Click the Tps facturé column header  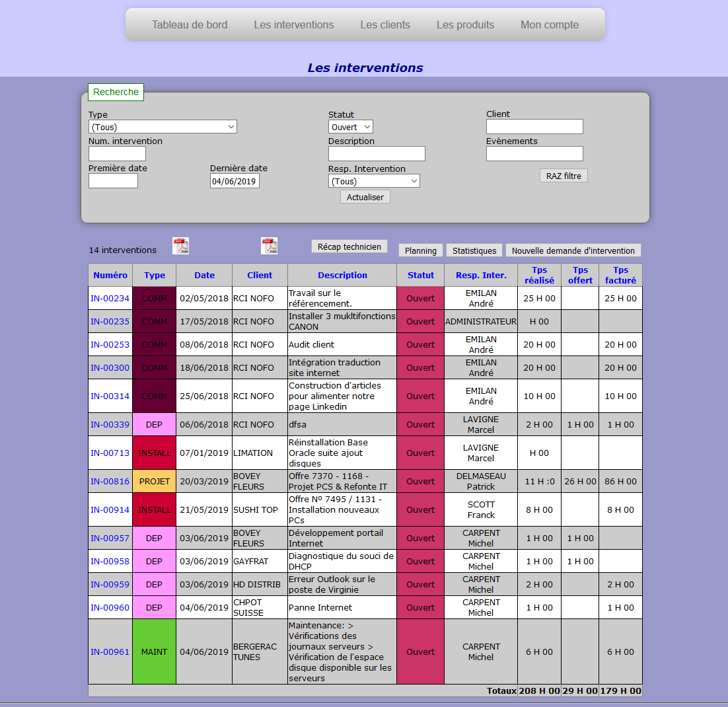point(621,275)
